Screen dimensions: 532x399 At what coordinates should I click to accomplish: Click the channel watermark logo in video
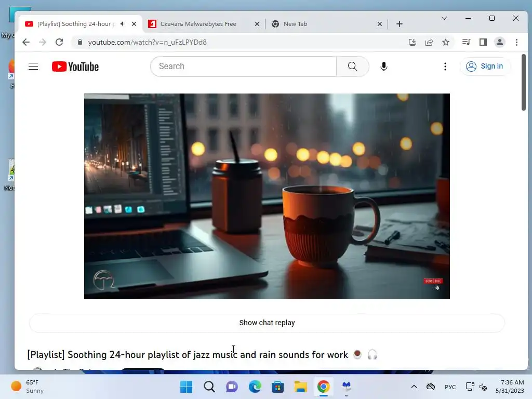[103, 280]
